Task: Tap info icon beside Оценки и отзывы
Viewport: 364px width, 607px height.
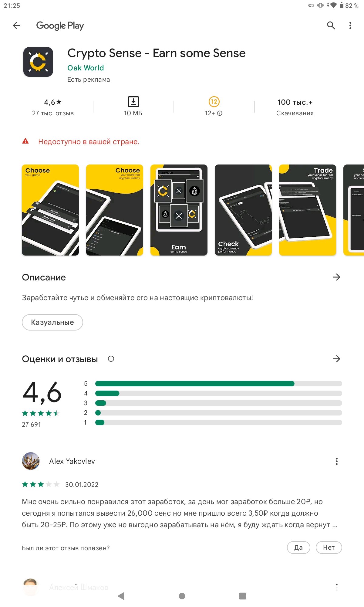Action: [111, 359]
